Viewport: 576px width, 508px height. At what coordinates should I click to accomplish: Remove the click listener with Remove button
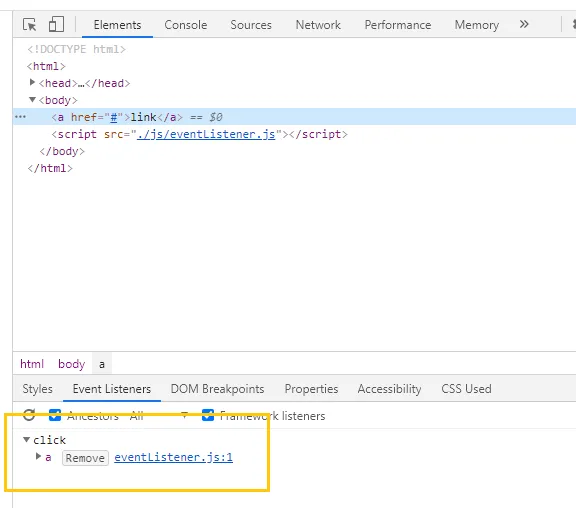click(x=85, y=458)
